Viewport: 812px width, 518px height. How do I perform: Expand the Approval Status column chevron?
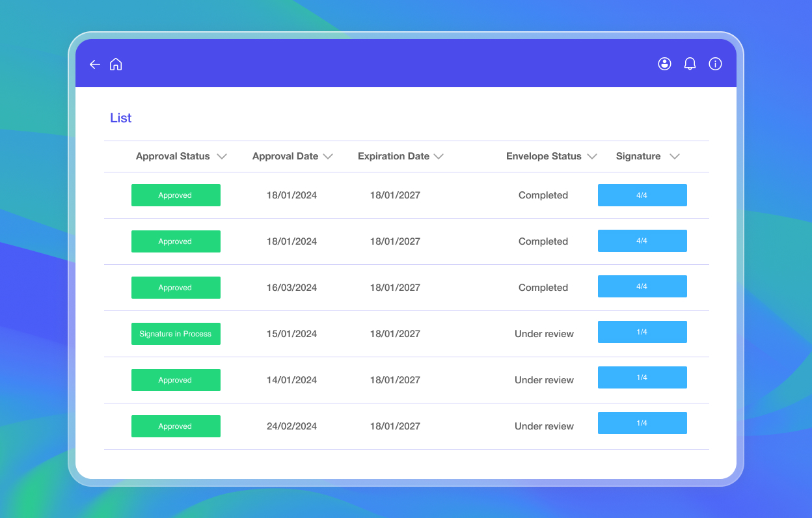tap(222, 157)
